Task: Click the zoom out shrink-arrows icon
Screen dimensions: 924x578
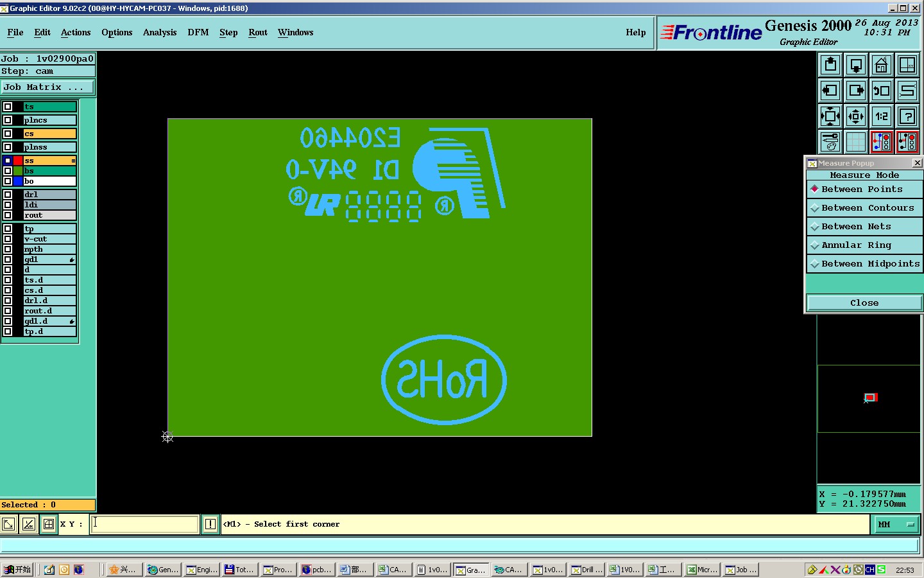Action: coord(856,116)
